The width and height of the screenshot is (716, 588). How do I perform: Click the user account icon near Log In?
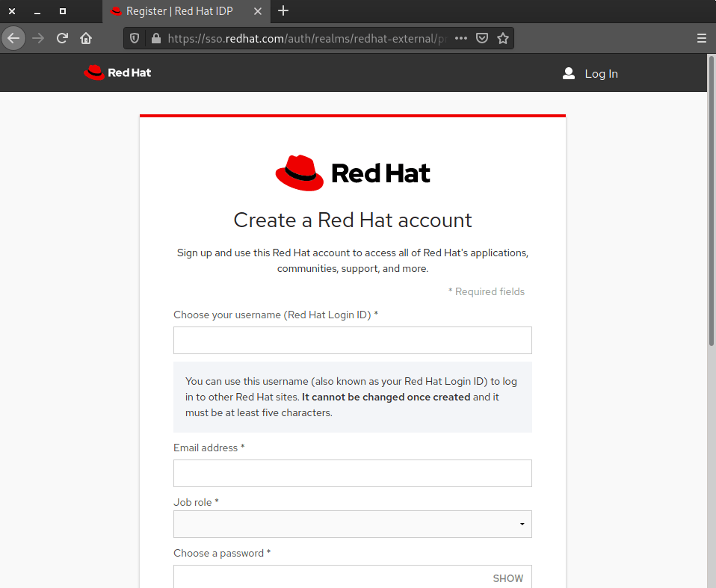coord(569,73)
